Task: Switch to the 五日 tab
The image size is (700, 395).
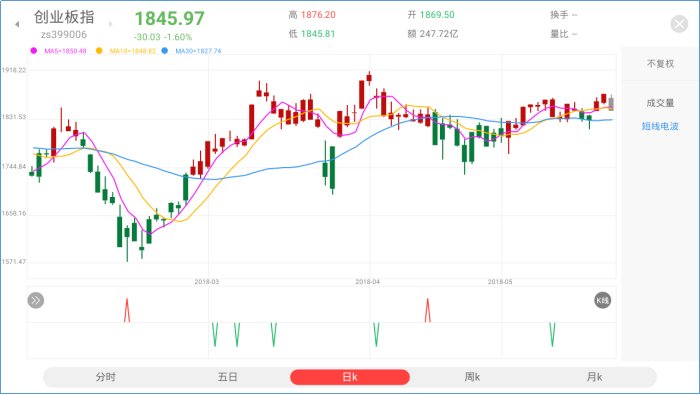Action: 228,377
